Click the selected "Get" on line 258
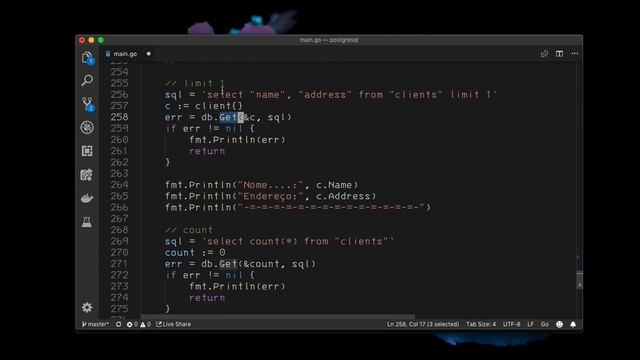The height and width of the screenshot is (360, 640). point(228,118)
